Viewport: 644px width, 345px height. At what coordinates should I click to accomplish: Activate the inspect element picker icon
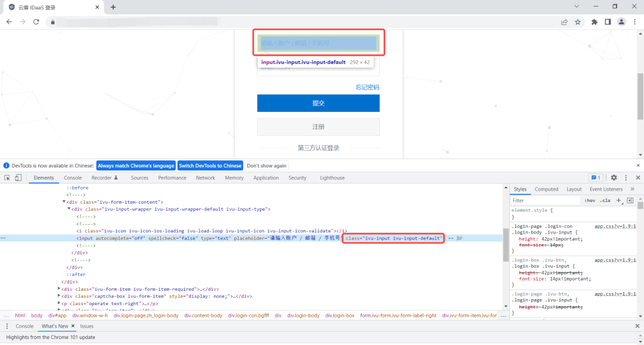tap(7, 178)
